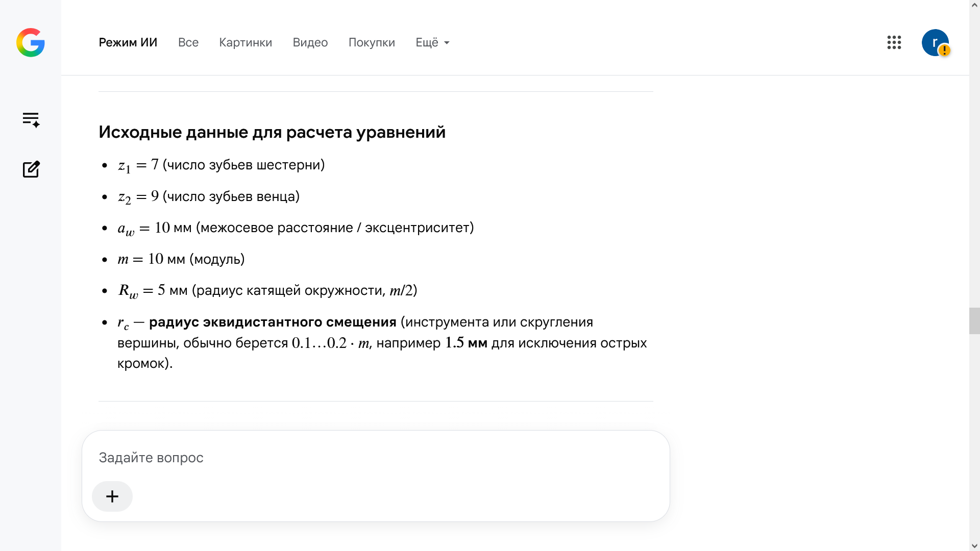Click the heading Исходные данные для расчета уравнений

coord(272,132)
